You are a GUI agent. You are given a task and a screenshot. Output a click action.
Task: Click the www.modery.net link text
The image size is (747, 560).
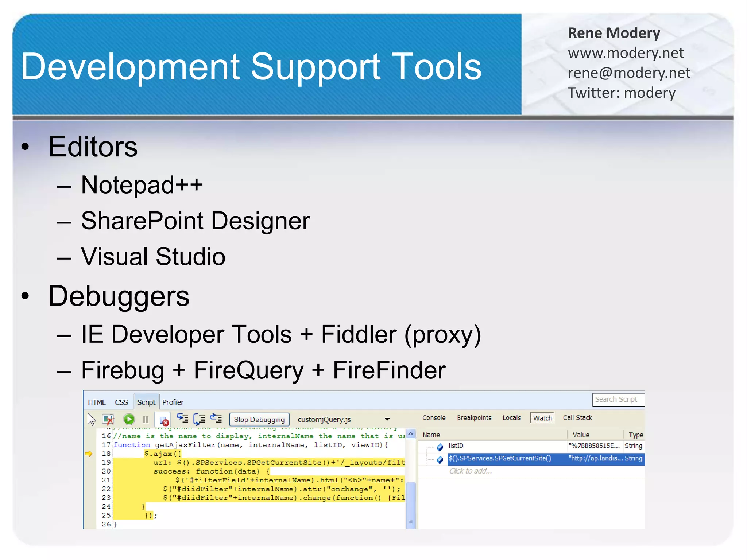tap(626, 53)
